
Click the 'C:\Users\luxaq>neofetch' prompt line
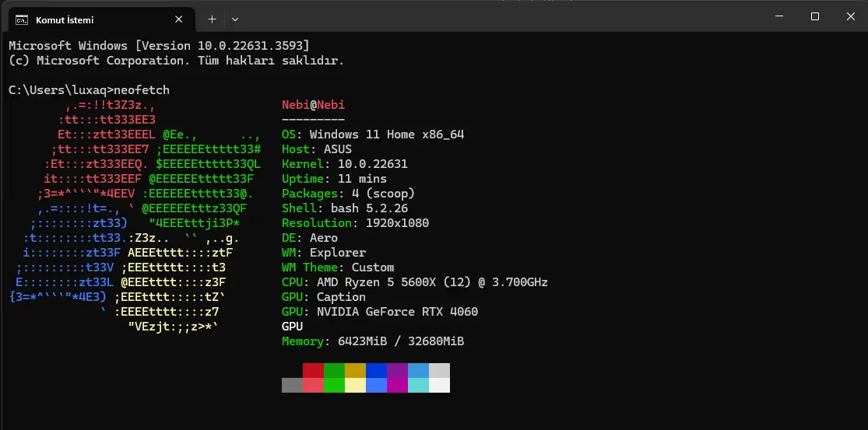pos(89,90)
